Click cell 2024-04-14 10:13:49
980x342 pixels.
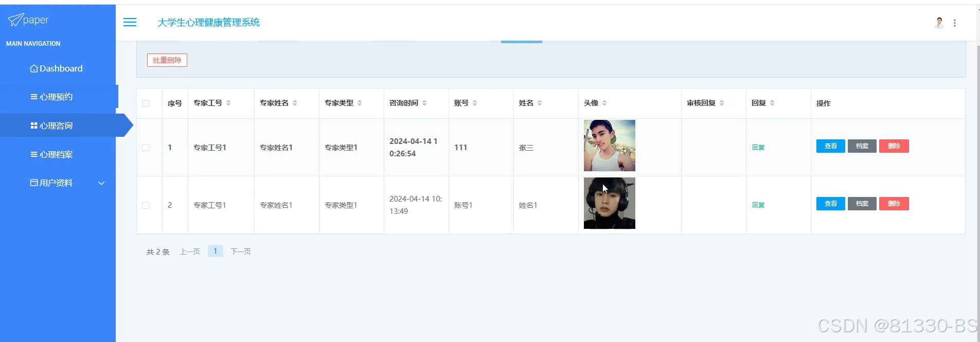(x=416, y=205)
